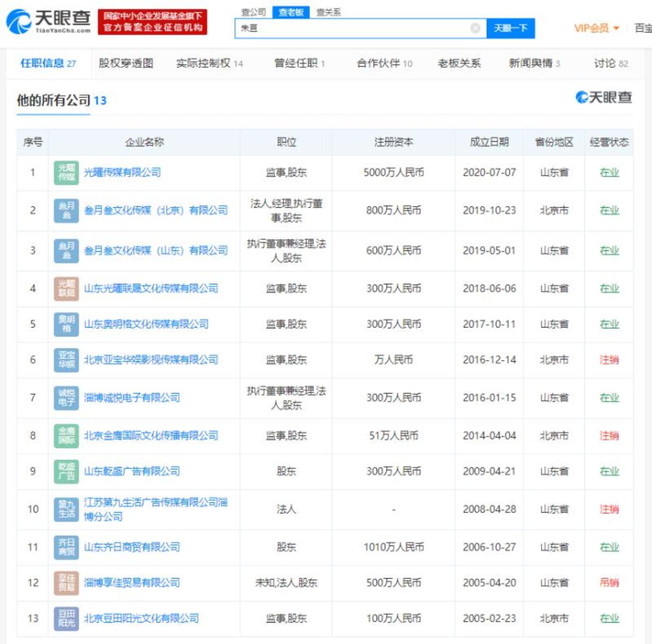This screenshot has width=652, height=644.
Task: Click logo icon of 山东乾盛广告
Action: point(66,471)
